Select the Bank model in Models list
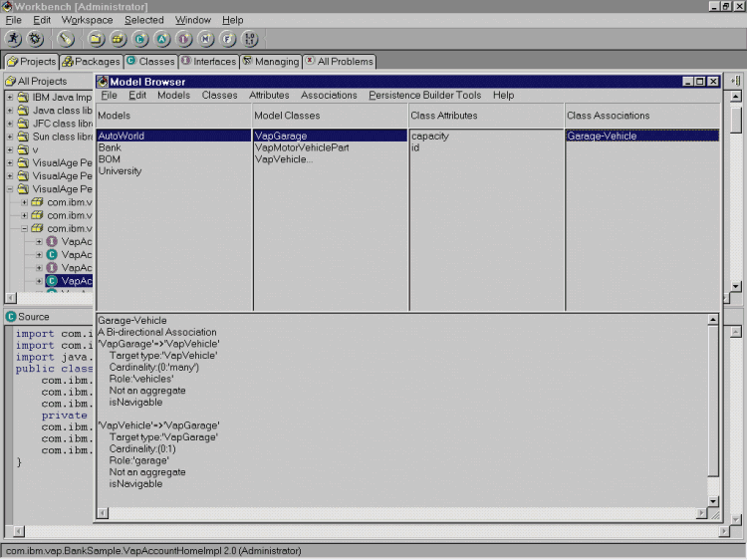 [x=109, y=147]
